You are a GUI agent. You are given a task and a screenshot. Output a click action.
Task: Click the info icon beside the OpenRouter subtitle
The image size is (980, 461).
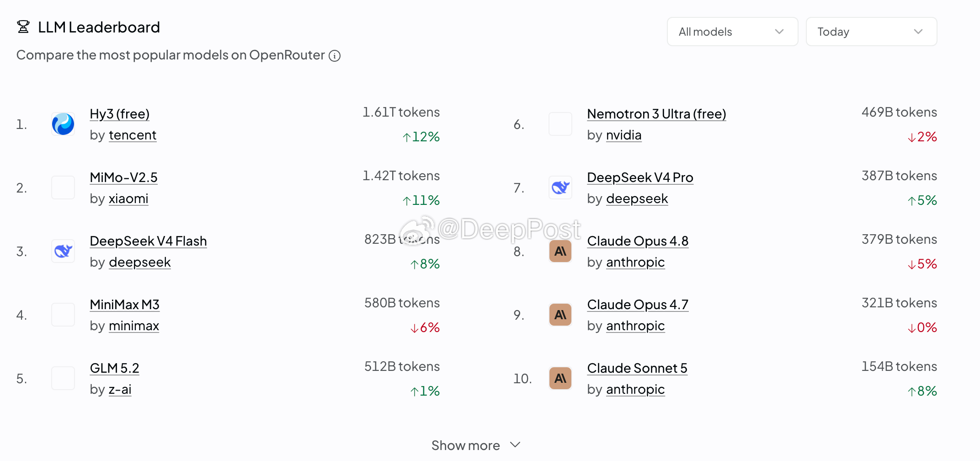click(335, 56)
